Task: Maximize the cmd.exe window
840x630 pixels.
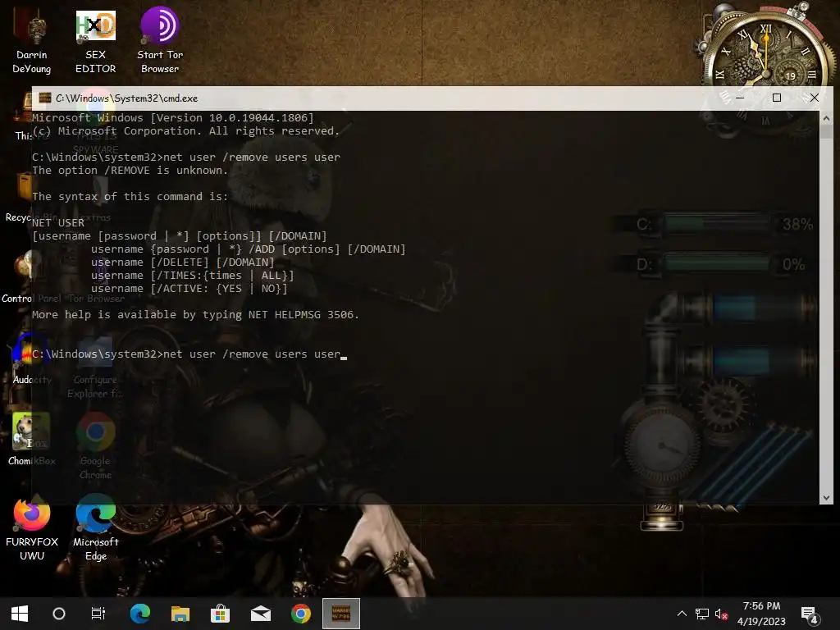Action: (x=777, y=98)
